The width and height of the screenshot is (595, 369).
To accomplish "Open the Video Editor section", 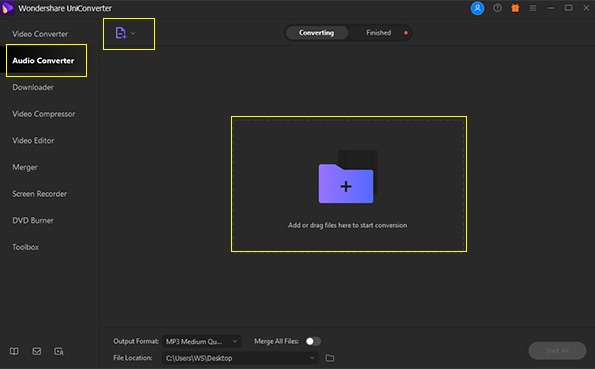I will click(33, 140).
